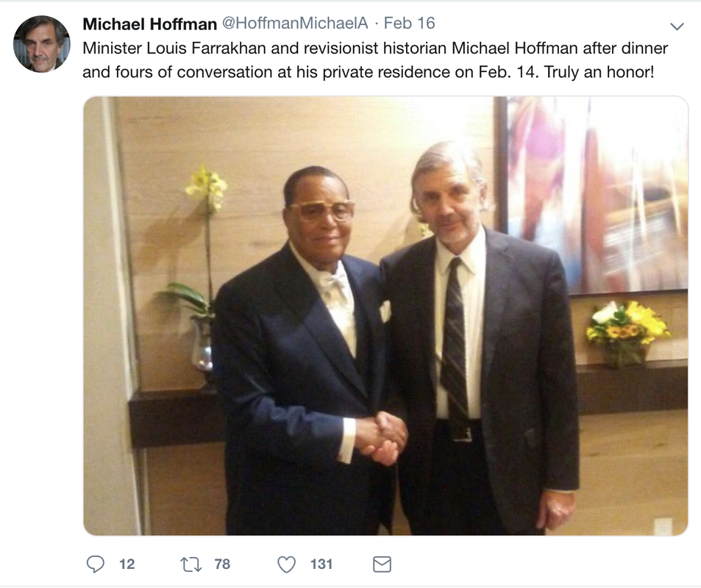Screen dimensions: 701x588
Task: Open the attached photo at the handshake
Action: pyautogui.click(x=381, y=437)
